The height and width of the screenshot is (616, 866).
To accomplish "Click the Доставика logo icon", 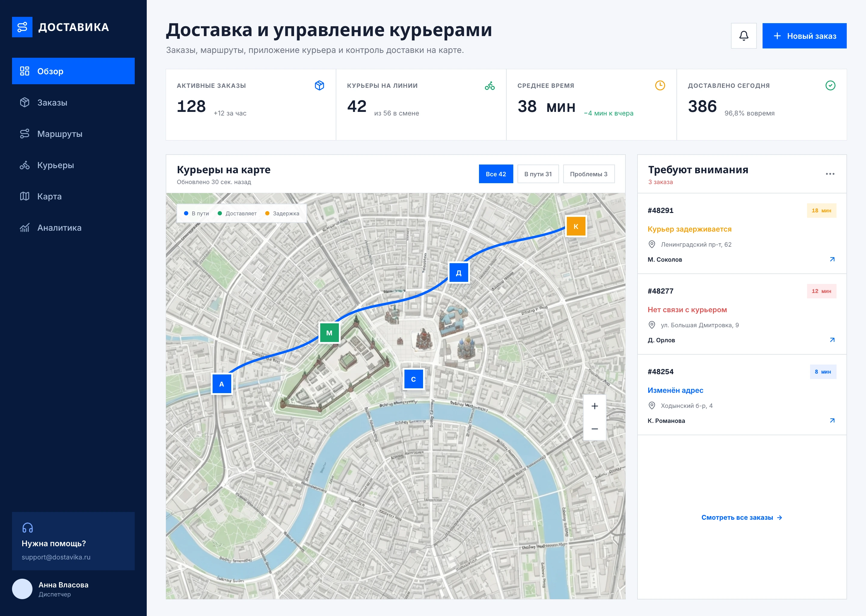I will (x=22, y=27).
